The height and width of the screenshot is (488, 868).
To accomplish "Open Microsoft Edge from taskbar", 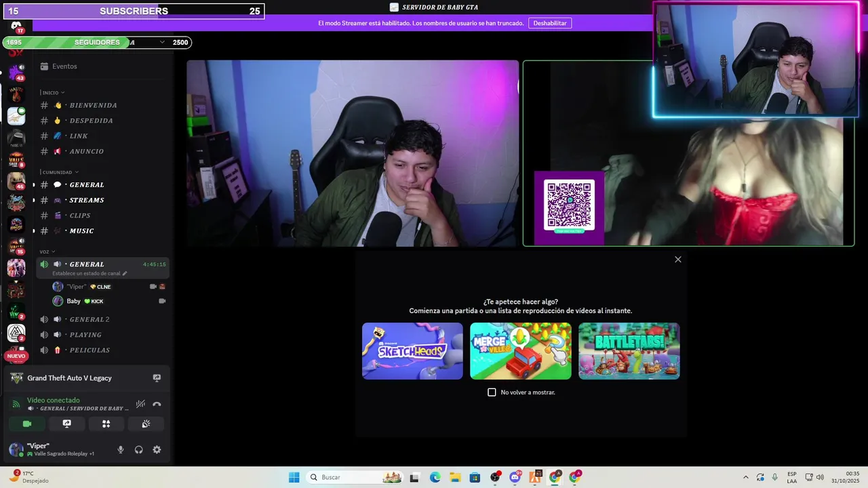I will click(x=435, y=477).
